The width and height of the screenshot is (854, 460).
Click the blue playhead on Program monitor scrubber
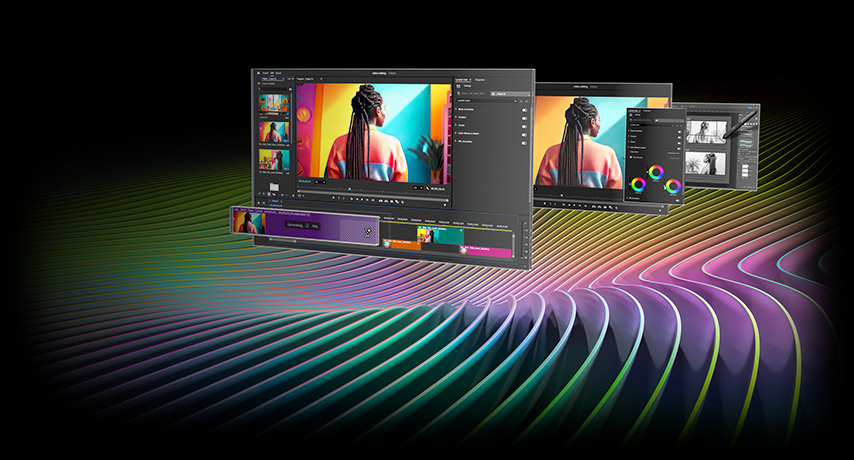click(350, 189)
